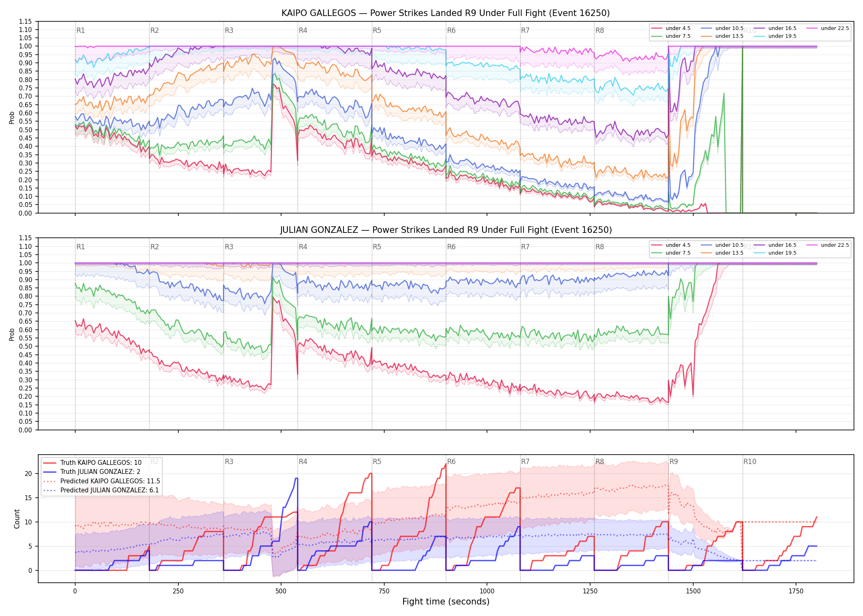Click the bottom chart y-tick label 15
863x616 pixels.
[28, 498]
